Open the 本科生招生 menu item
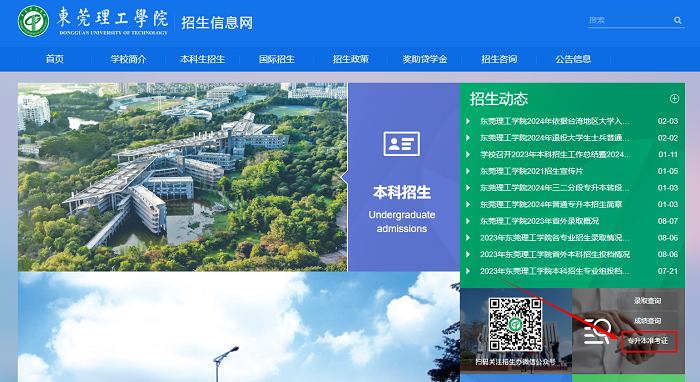Screen dimensions: 700x382 203,59
